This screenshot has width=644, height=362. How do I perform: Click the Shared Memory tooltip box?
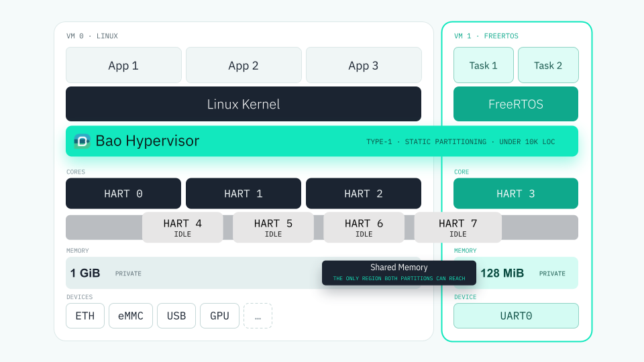tap(398, 273)
